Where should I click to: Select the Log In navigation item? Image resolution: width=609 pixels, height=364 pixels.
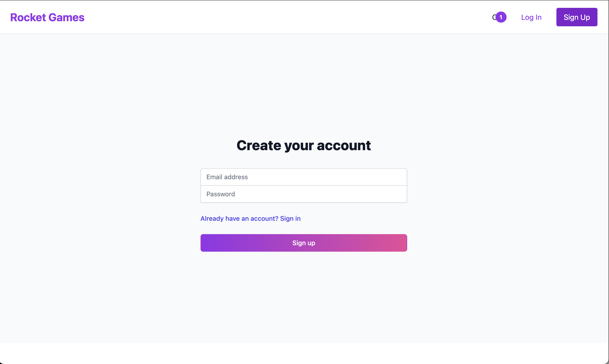coord(531,17)
